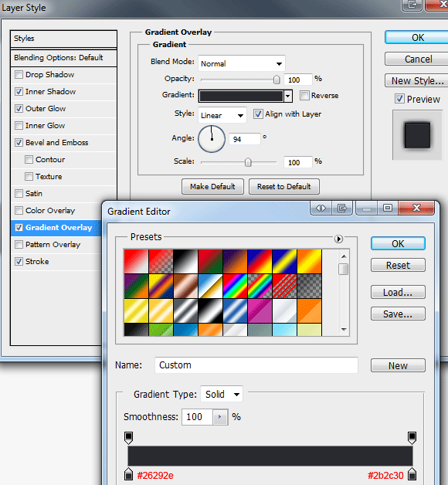Click the angle dial control
This screenshot has height=485, width=448.
[212, 139]
